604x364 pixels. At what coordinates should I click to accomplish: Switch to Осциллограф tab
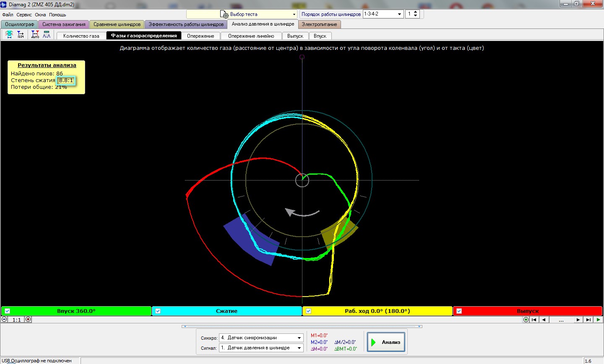pyautogui.click(x=19, y=24)
